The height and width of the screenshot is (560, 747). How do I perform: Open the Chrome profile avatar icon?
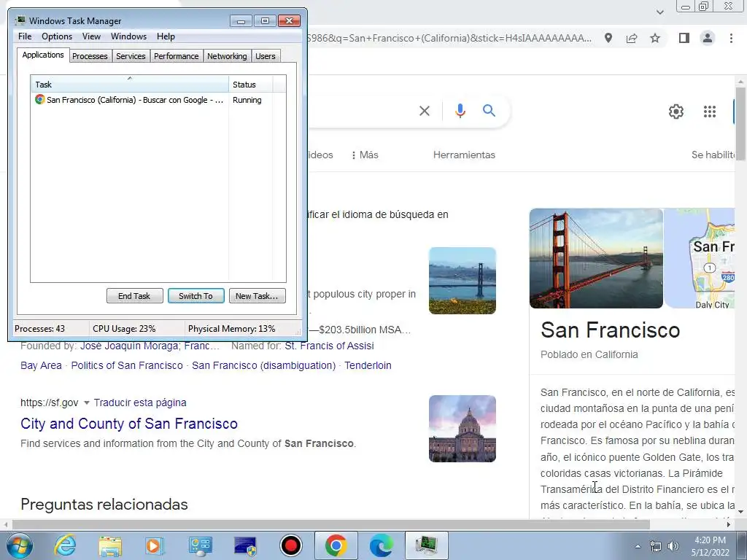pyautogui.click(x=708, y=38)
